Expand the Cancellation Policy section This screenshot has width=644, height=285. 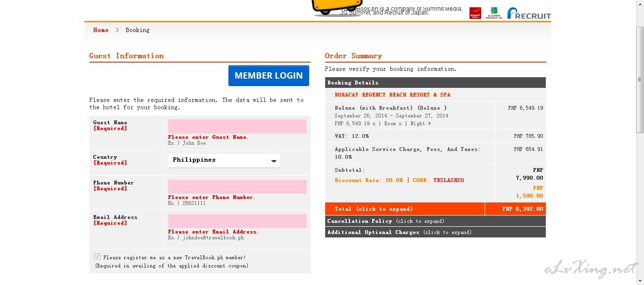(435, 221)
